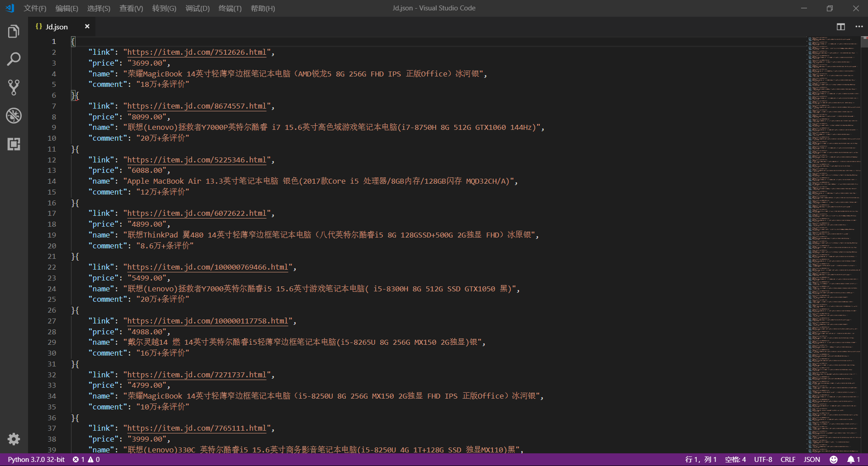Click the price value "6088.00"
Screen dimensions: 868x466
(146, 171)
